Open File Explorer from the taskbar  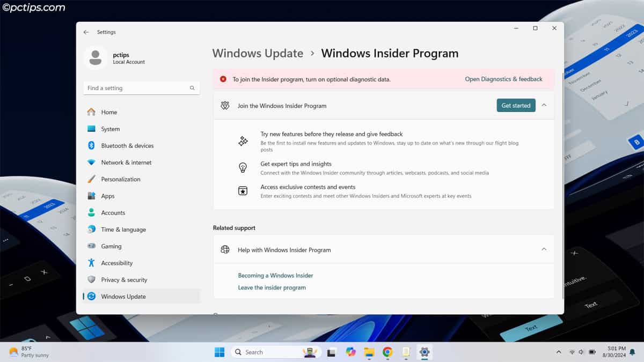click(x=368, y=352)
